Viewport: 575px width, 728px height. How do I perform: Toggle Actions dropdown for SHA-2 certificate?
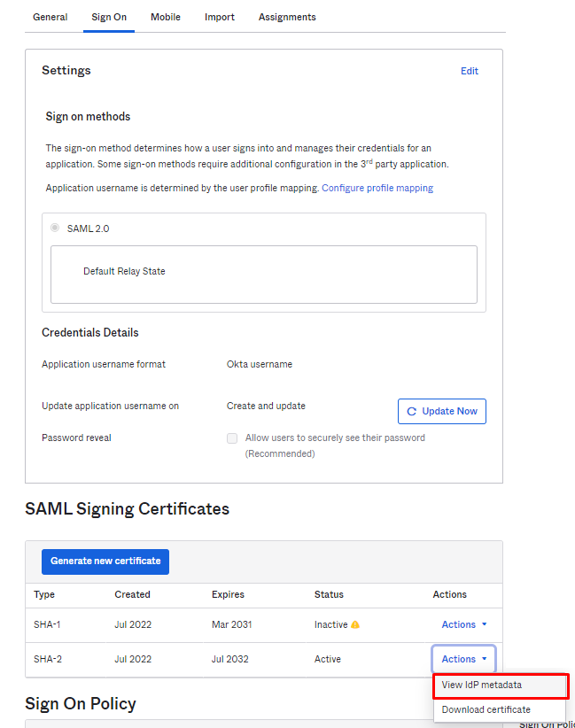[x=464, y=659]
